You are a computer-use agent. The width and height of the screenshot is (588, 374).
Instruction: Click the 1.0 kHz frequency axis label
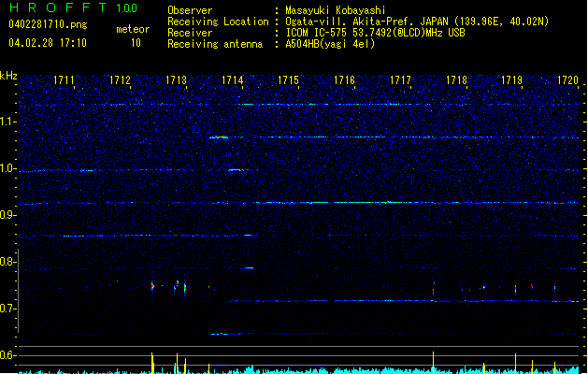coord(8,168)
